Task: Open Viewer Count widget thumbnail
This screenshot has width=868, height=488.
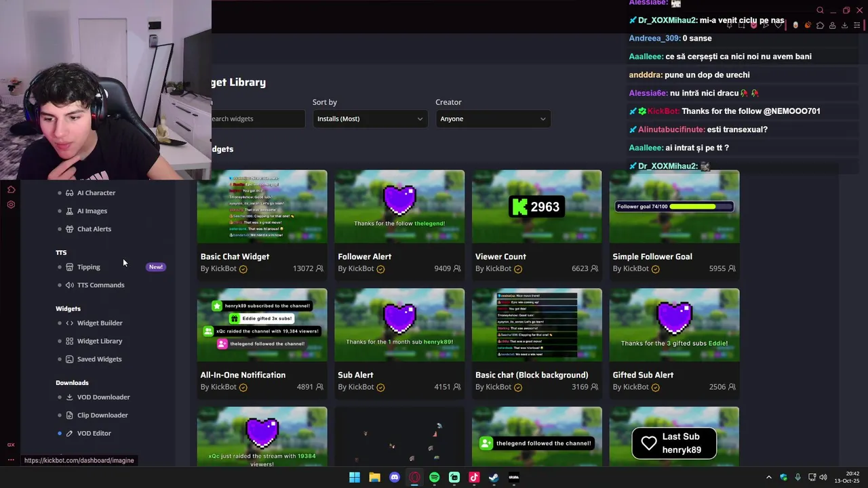Action: coord(537,207)
